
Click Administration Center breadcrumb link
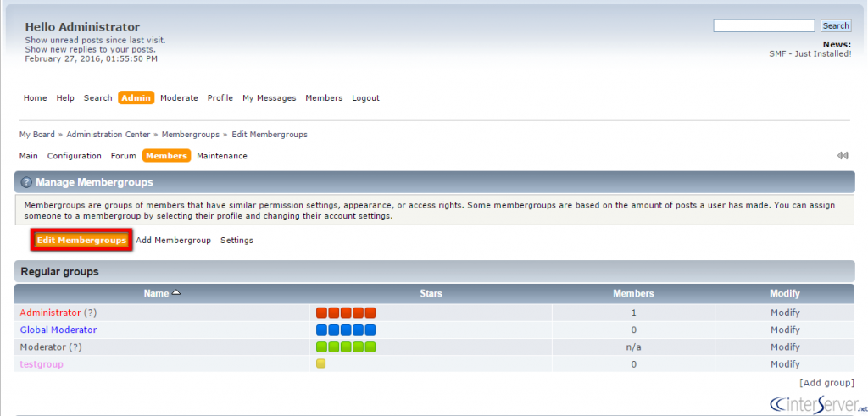pos(108,135)
